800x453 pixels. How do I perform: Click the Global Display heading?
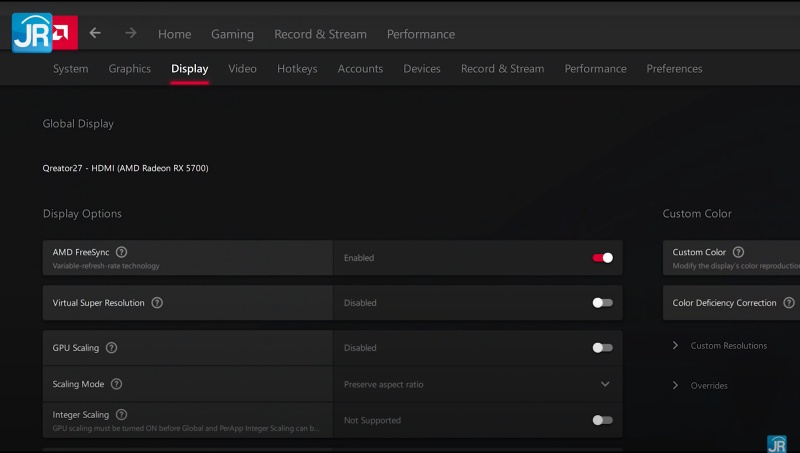pos(78,123)
